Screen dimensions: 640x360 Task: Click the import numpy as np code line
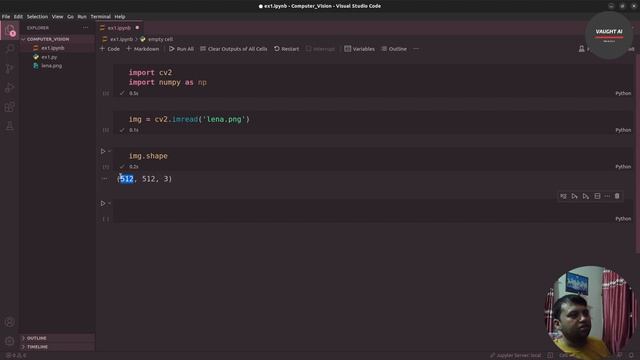168,82
